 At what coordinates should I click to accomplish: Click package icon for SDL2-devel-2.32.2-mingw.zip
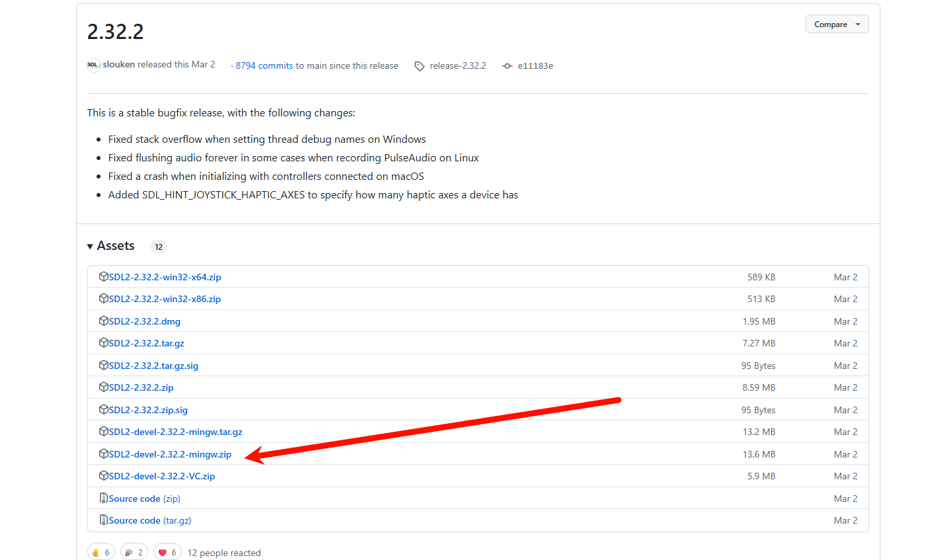tap(103, 454)
